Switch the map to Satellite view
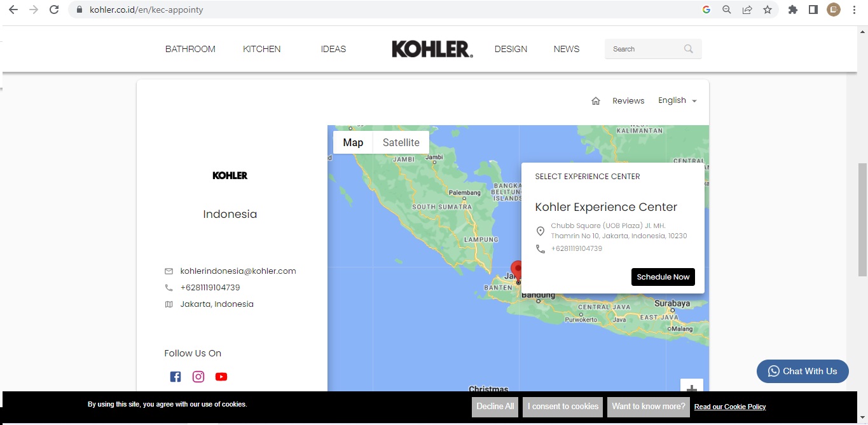 coord(401,142)
